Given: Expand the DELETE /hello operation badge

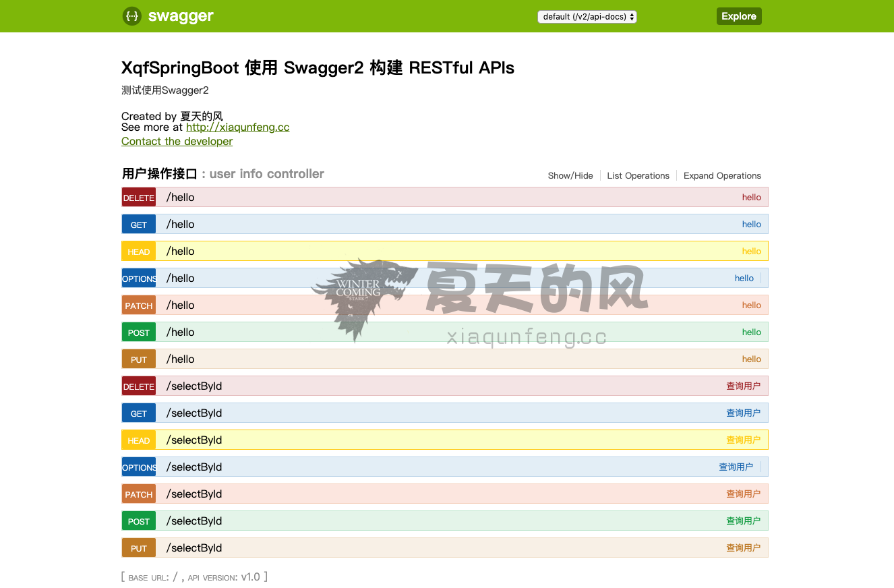Looking at the screenshot, I should click(139, 198).
